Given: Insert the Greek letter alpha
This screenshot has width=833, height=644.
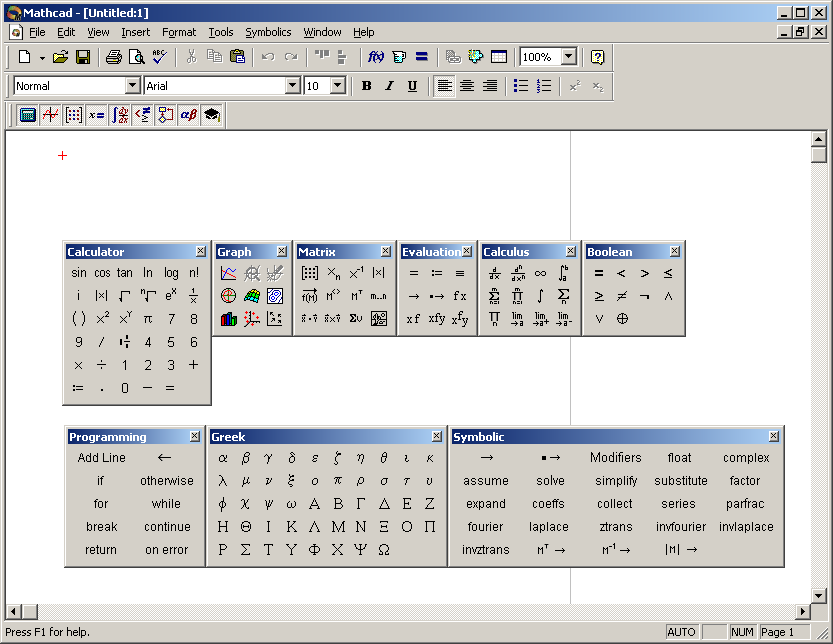Looking at the screenshot, I should 223,457.
